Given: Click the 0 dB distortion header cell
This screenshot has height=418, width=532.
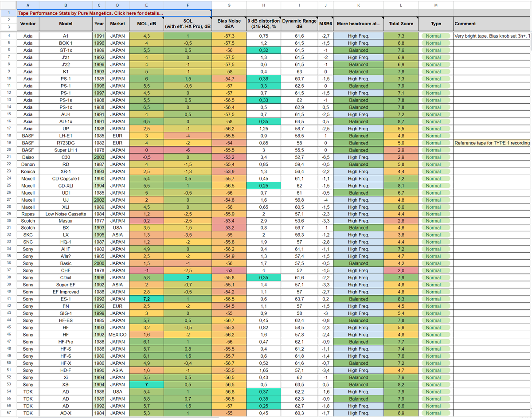Looking at the screenshot, I should click(x=264, y=24).
